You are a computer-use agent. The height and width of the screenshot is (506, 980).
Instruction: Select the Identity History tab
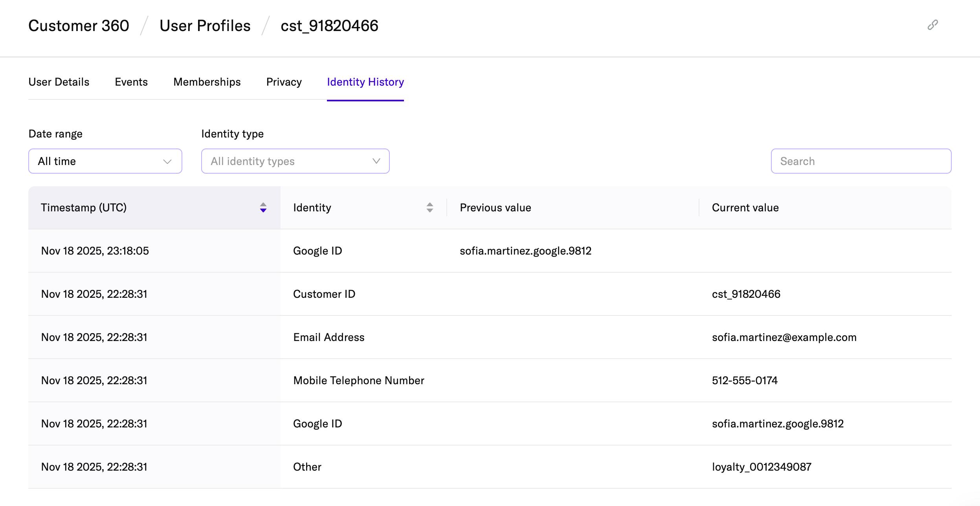pyautogui.click(x=365, y=82)
